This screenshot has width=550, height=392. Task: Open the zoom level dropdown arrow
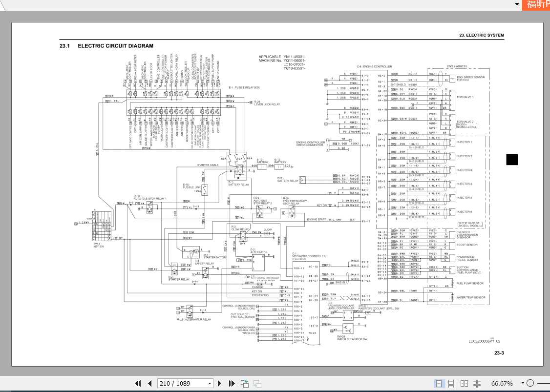coord(522,383)
